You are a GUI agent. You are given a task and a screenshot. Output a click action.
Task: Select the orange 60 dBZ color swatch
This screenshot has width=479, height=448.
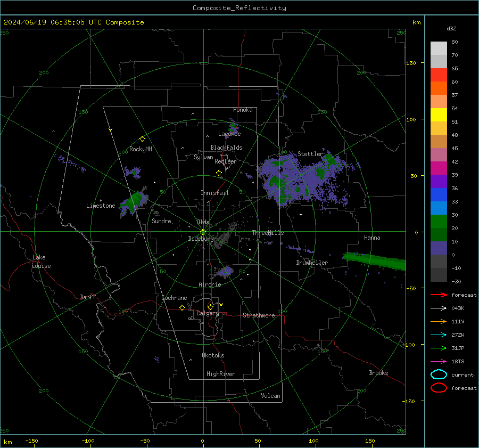439,88
